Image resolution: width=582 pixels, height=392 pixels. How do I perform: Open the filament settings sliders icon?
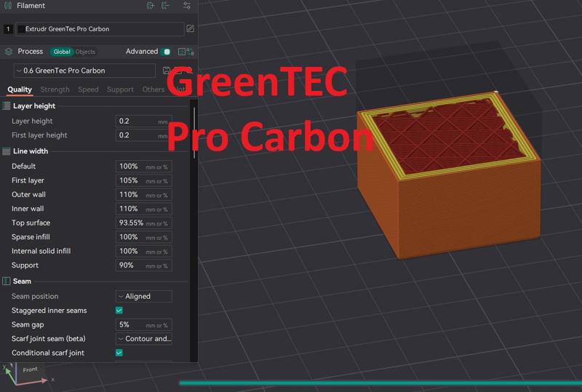[x=187, y=6]
